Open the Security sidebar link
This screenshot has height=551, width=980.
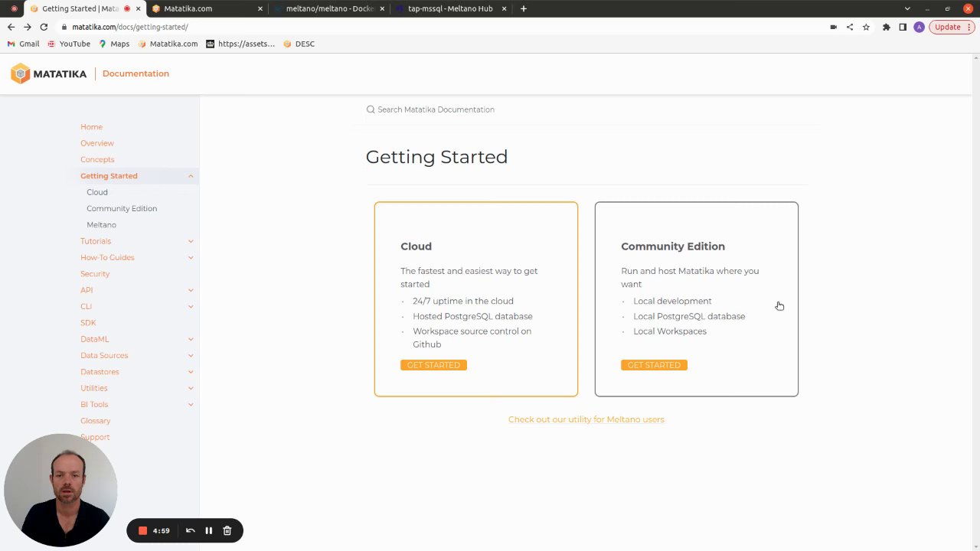pos(95,274)
